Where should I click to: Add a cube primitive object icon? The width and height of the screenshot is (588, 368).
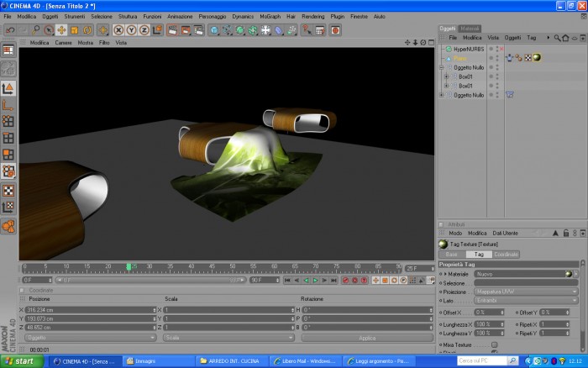[x=214, y=30]
